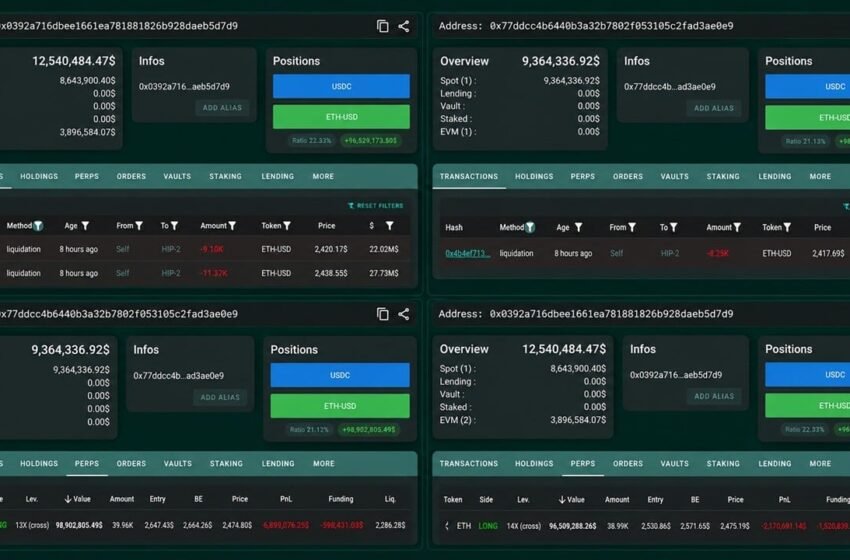Click the 2,647.43$ entry price cell
This screenshot has width=850, height=560.
point(159,525)
